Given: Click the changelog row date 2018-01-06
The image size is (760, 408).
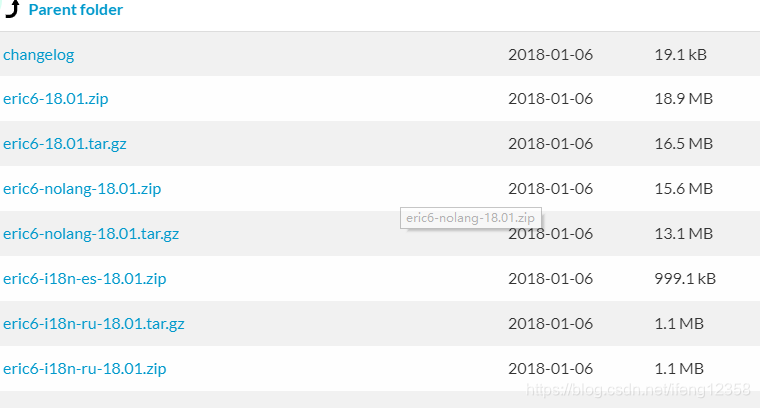Looking at the screenshot, I should pyautogui.click(x=551, y=54).
